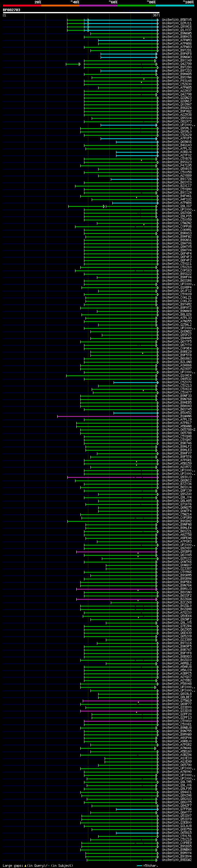Image resolution: width=197 pixels, height=868 pixels.
Task: Click the green ~80% identity legend segment
Action: pos(137,6)
